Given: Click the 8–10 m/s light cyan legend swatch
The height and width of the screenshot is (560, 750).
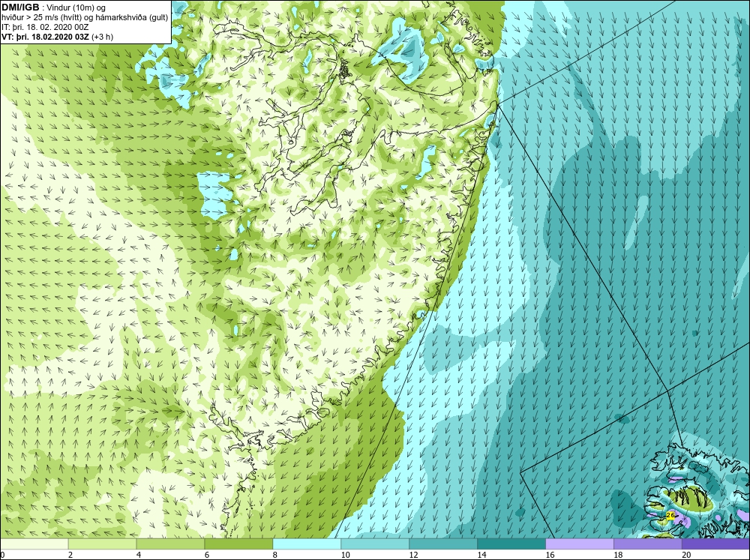Looking at the screenshot, I should 307,544.
